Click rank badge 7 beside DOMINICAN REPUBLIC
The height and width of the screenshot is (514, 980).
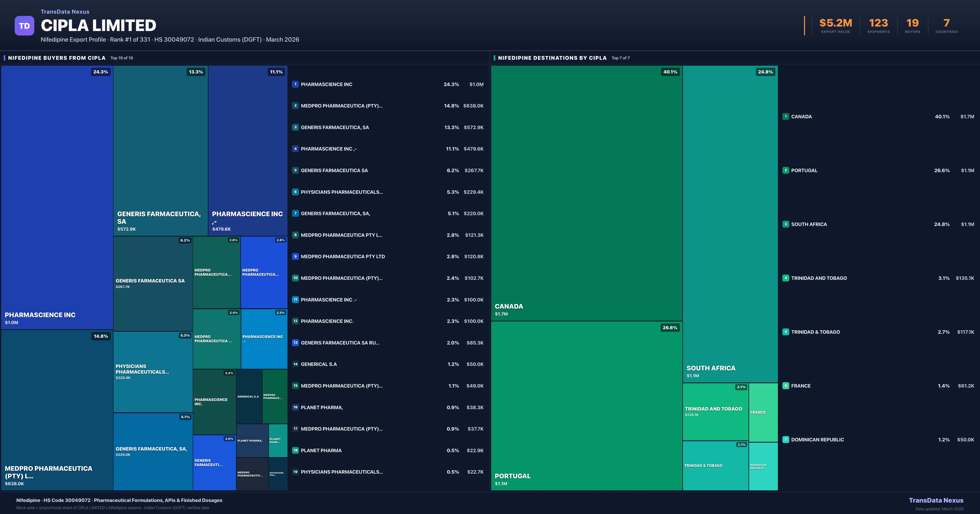(786, 440)
